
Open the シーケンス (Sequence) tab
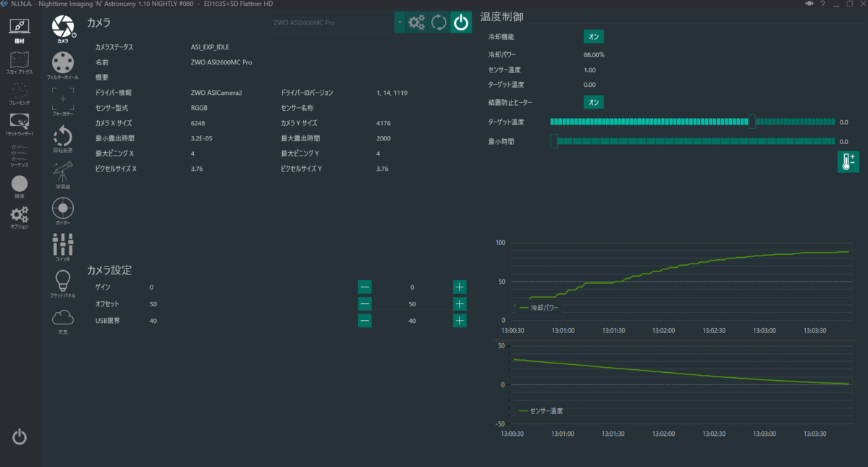tap(20, 156)
